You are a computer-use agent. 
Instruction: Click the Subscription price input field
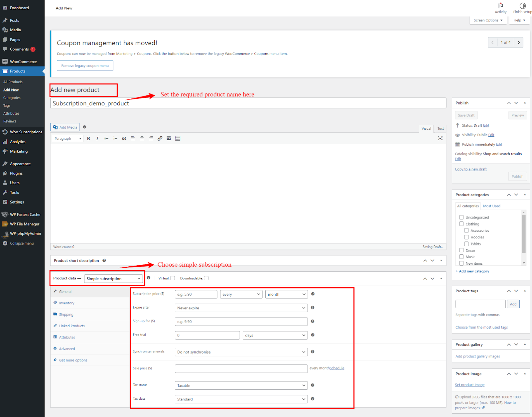[196, 294]
